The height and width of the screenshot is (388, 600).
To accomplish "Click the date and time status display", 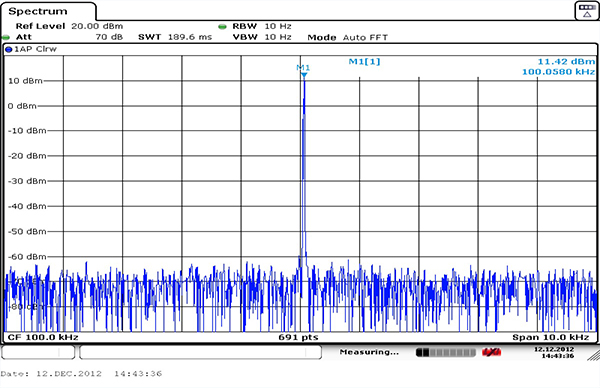I will point(554,352).
